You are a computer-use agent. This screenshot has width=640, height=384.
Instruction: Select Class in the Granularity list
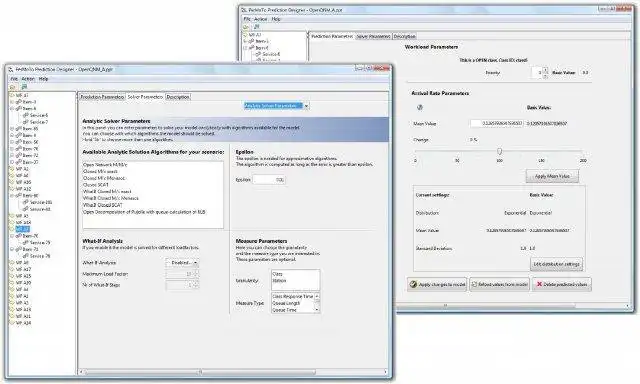277,274
